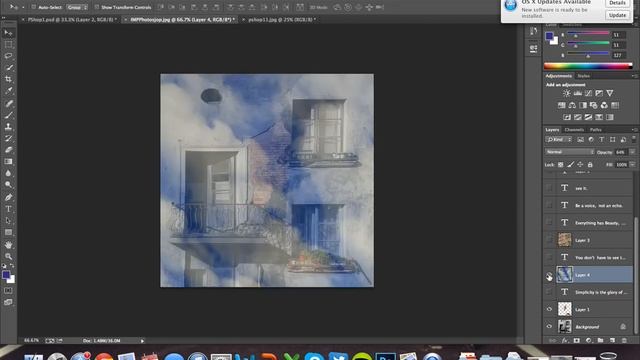Hide Layer 4 visibility eye
Image resolution: width=640 pixels, height=360 pixels.
coord(549,275)
